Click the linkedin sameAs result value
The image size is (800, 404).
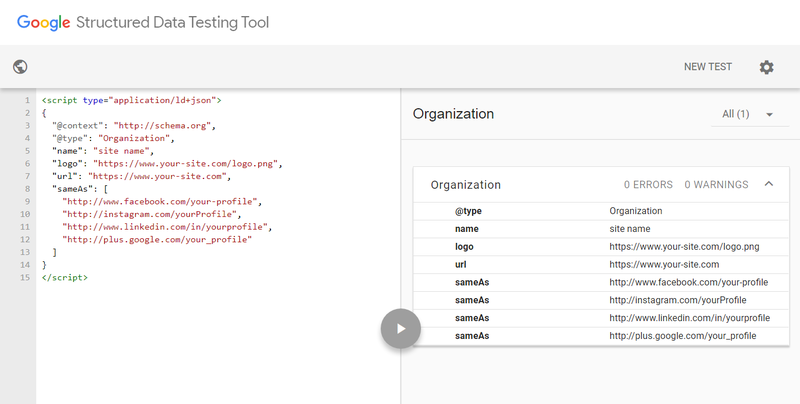click(x=689, y=318)
